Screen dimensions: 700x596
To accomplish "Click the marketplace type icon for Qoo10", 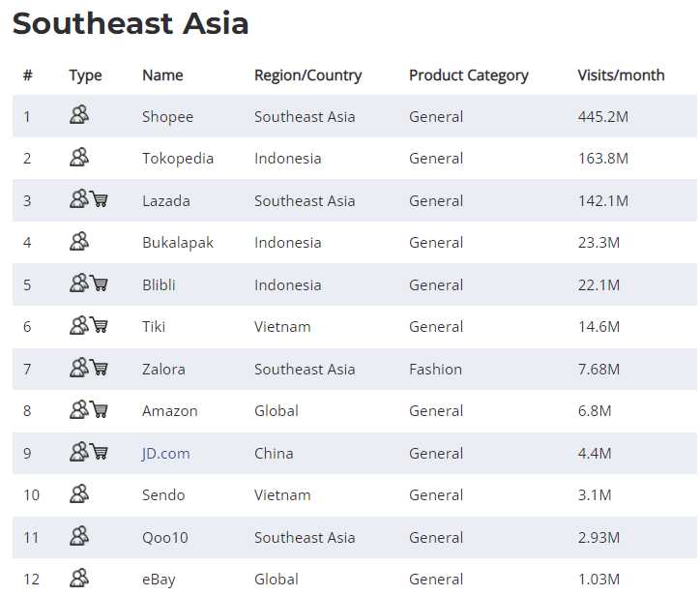I will [x=79, y=537].
